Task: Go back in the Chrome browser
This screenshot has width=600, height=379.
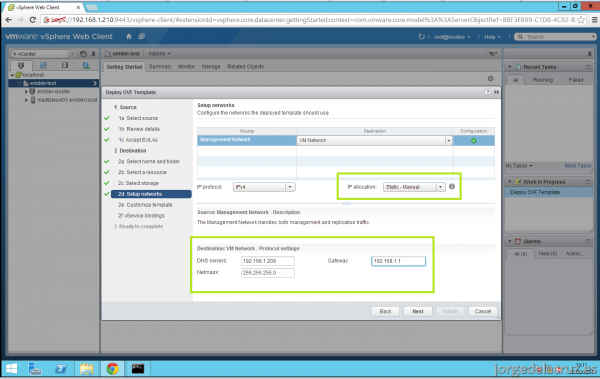Action: tap(8, 20)
